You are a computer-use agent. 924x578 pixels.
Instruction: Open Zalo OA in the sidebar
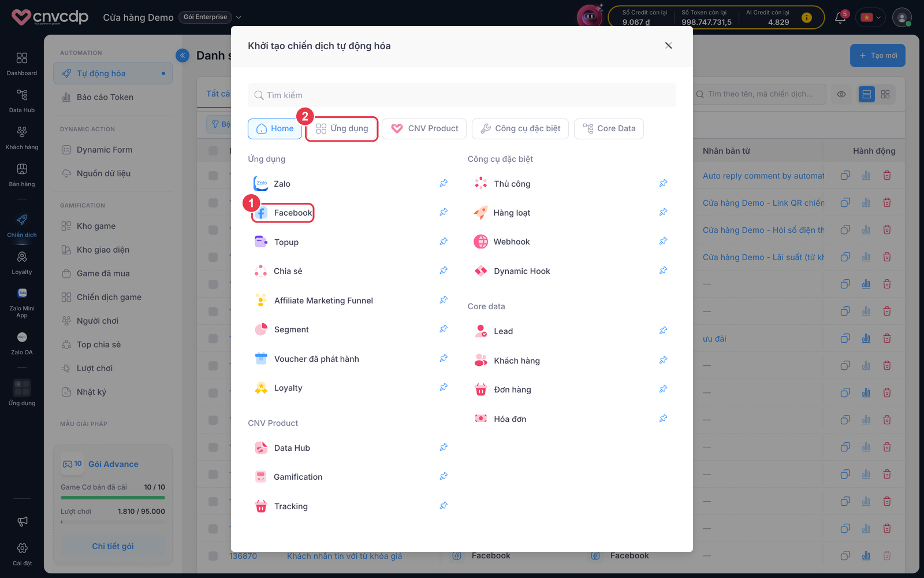[x=22, y=343]
